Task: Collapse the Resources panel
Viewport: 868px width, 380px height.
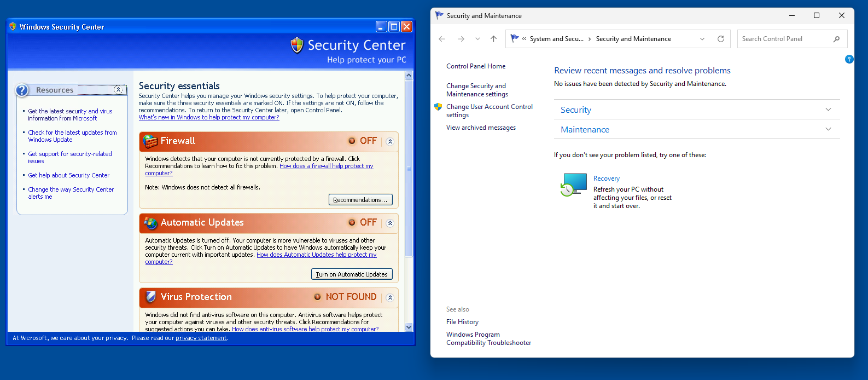Action: pyautogui.click(x=118, y=90)
